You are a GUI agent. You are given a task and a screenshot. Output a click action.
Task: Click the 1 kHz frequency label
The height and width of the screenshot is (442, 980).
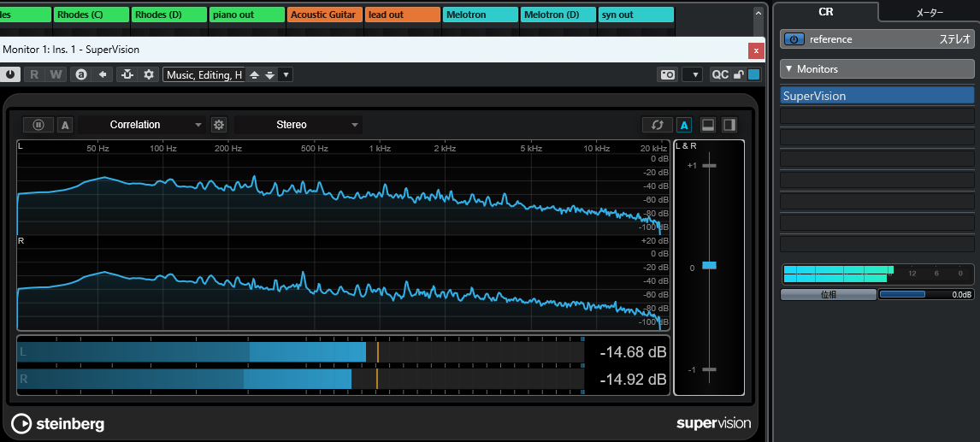pyautogui.click(x=380, y=149)
